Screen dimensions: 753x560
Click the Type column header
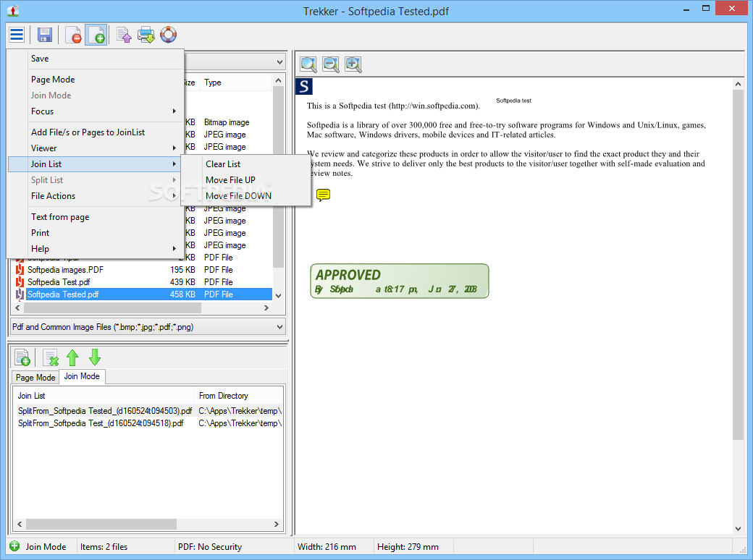click(236, 82)
